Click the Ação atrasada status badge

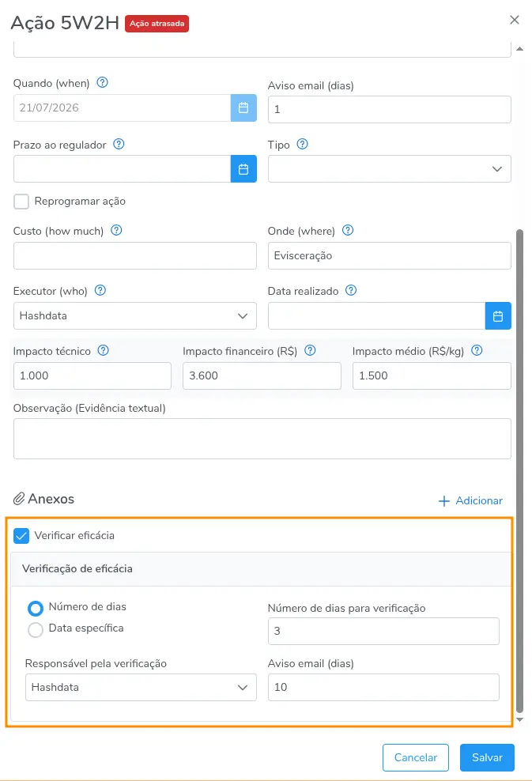157,24
